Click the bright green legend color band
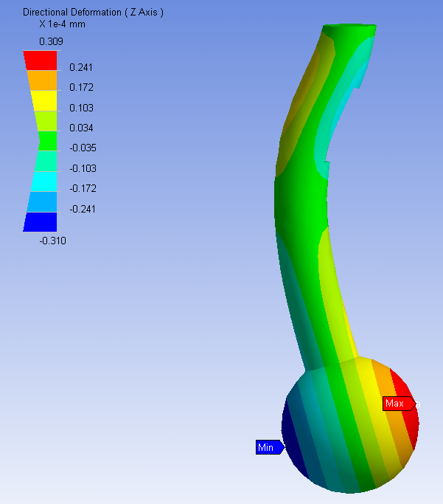Screen dimensions: 443x504 (47, 141)
